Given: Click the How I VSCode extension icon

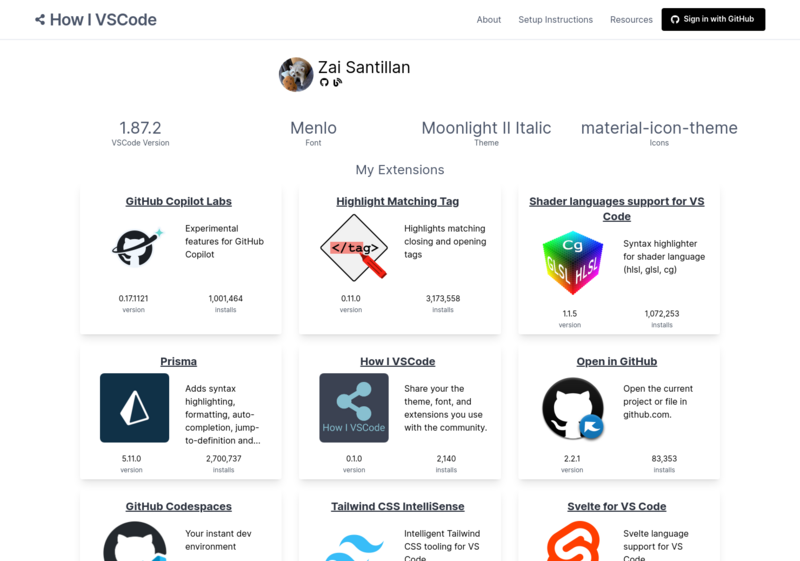Looking at the screenshot, I should tap(354, 408).
